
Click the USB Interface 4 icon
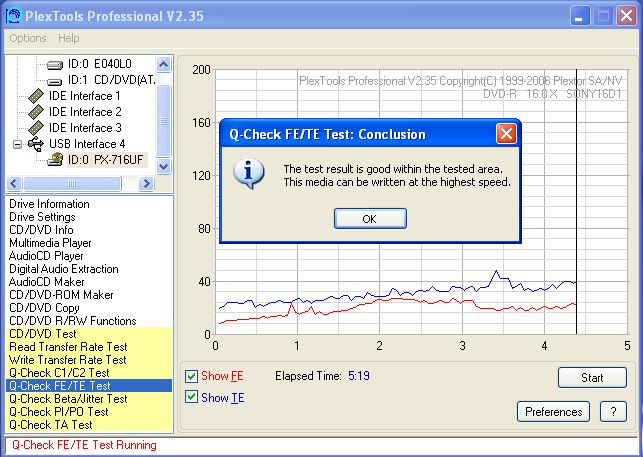(x=36, y=144)
